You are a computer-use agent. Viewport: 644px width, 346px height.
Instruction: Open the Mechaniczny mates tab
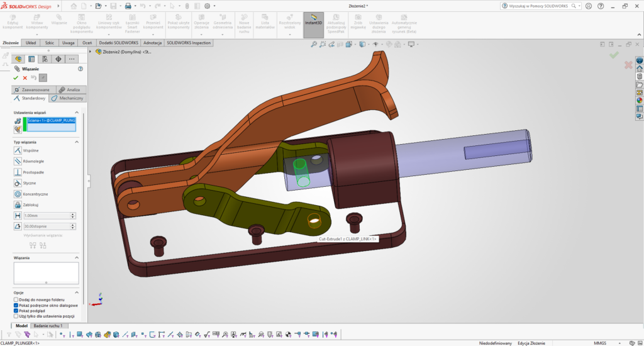click(68, 98)
